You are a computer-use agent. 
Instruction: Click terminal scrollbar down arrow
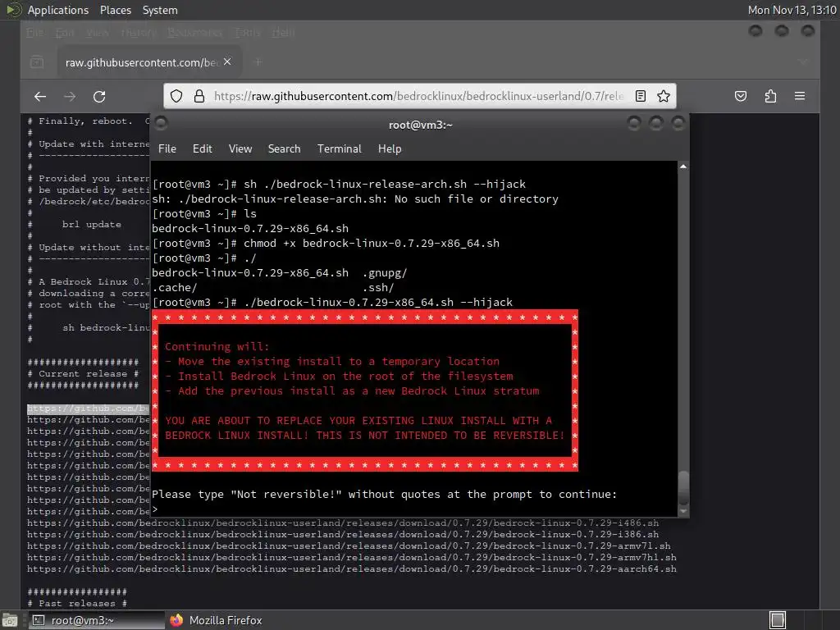coord(683,512)
